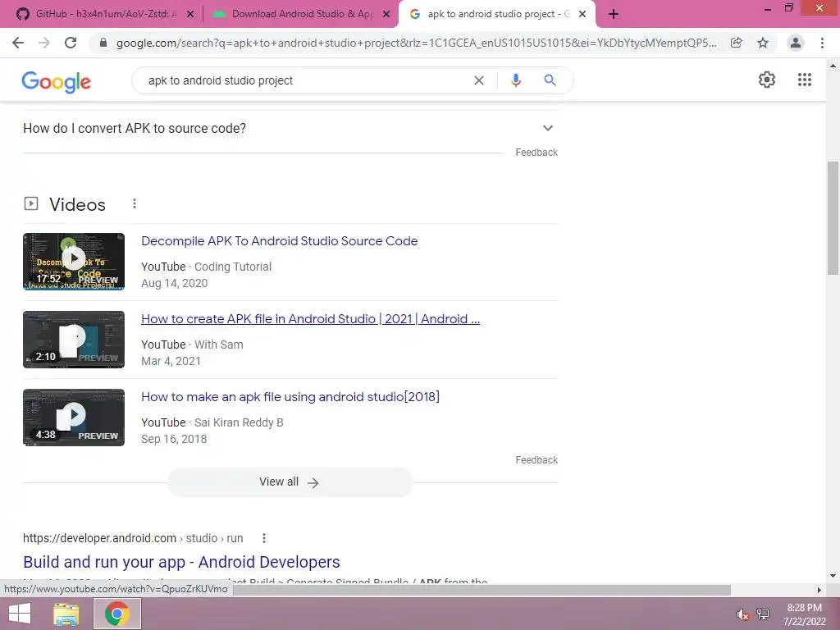
Task: Click the Videos section heading
Action: 77,204
